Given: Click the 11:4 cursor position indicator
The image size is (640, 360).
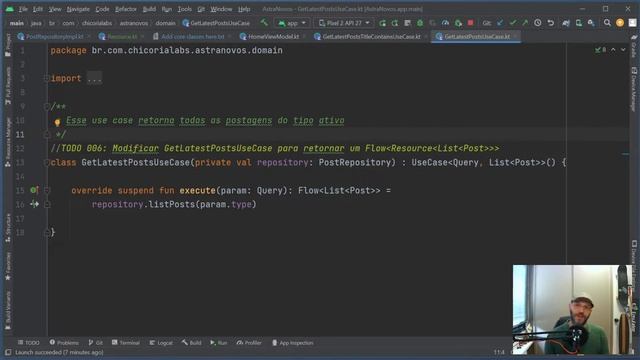Looking at the screenshot, I should (x=499, y=352).
